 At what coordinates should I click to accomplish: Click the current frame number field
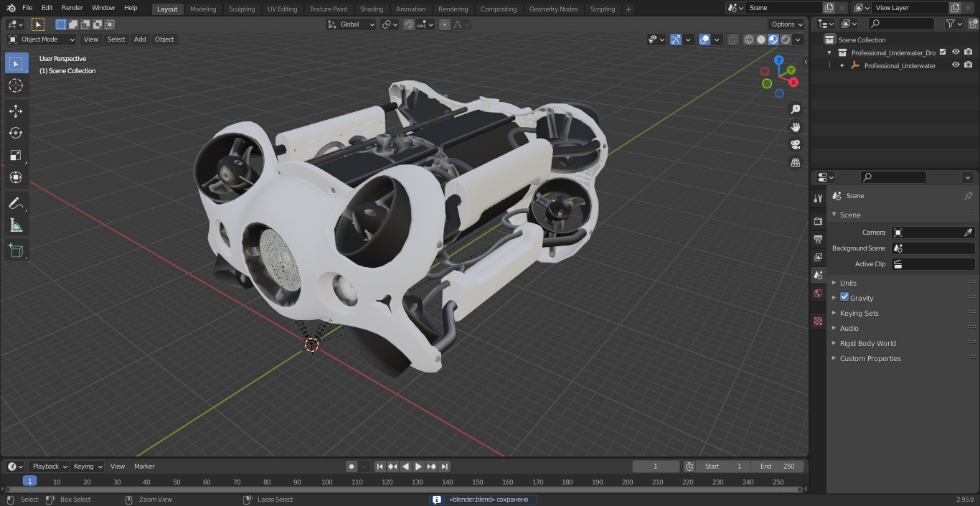[x=655, y=467]
